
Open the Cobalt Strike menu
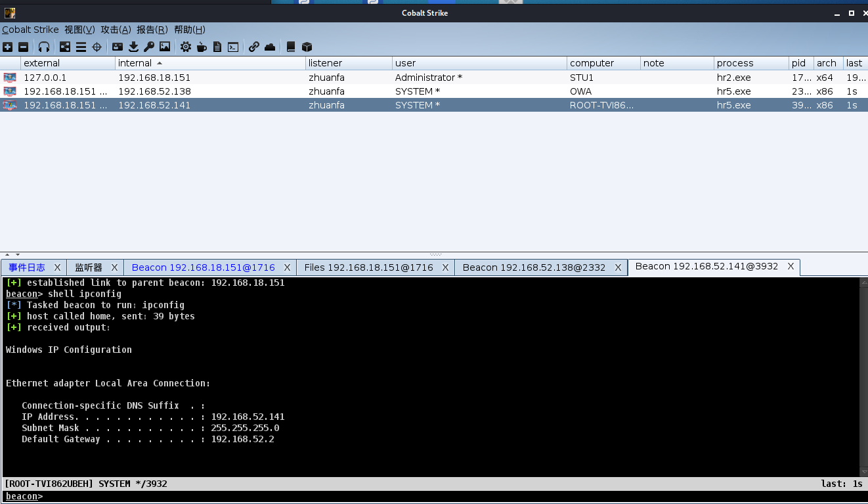[30, 30]
